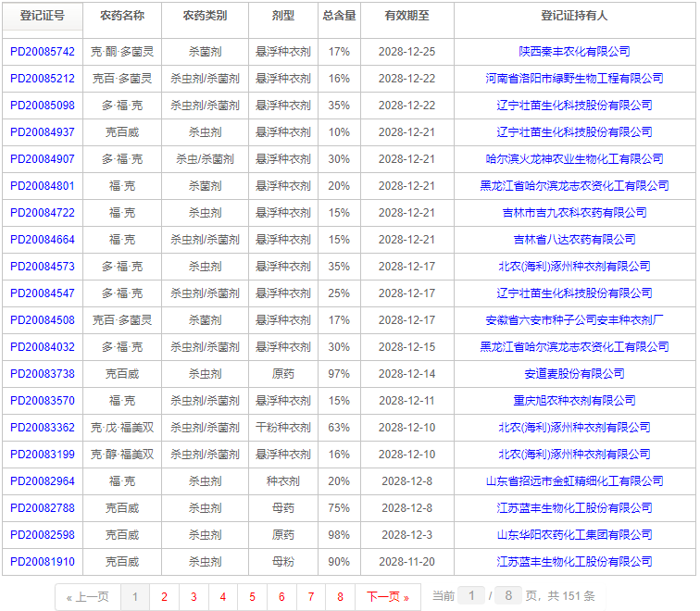Go to page 7
The height and width of the screenshot is (611, 700).
311,597
